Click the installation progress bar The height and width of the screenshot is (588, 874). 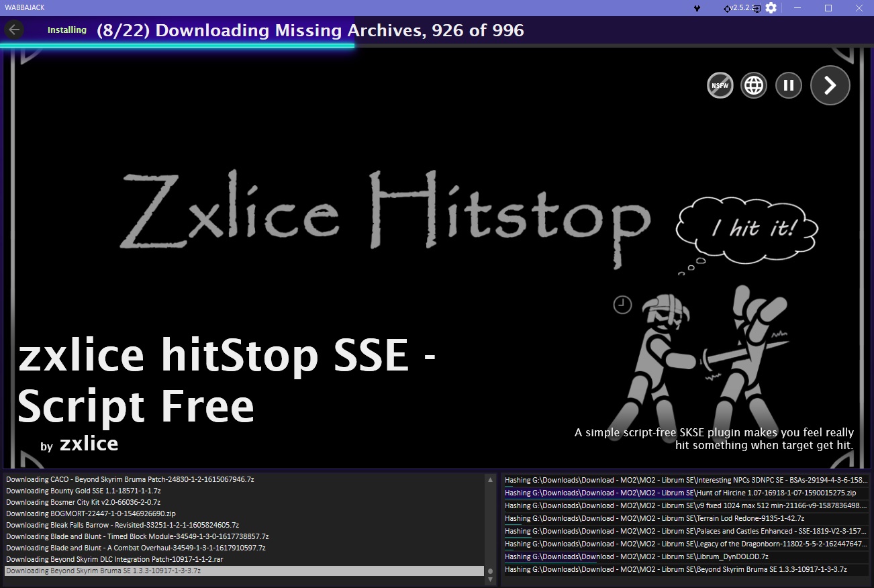pos(437,46)
